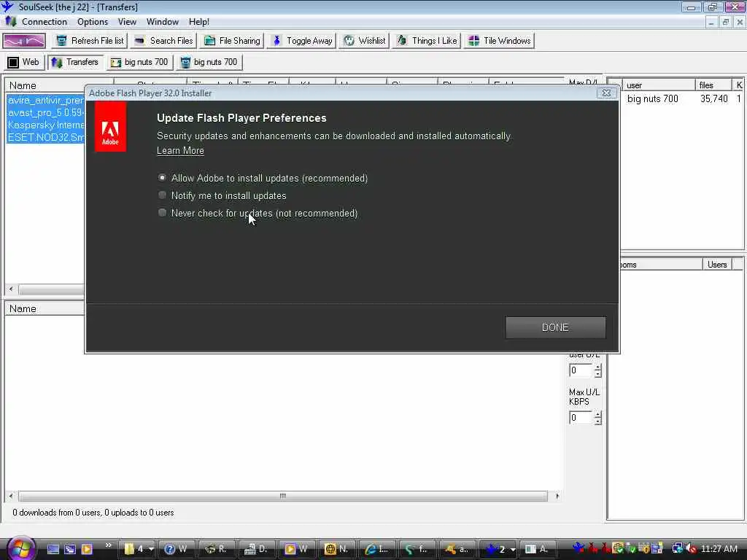Open the View menu

click(x=127, y=22)
